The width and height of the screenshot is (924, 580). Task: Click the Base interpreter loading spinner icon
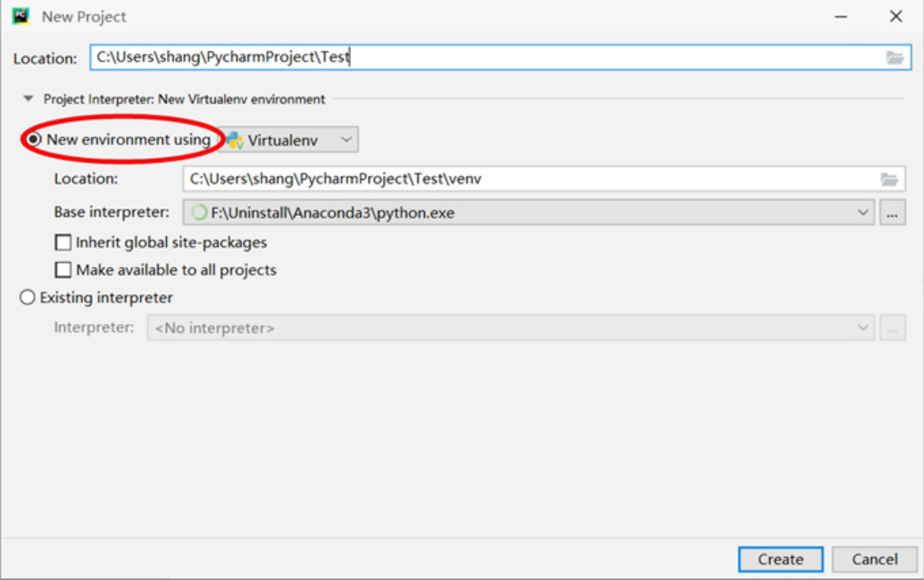coord(199,213)
